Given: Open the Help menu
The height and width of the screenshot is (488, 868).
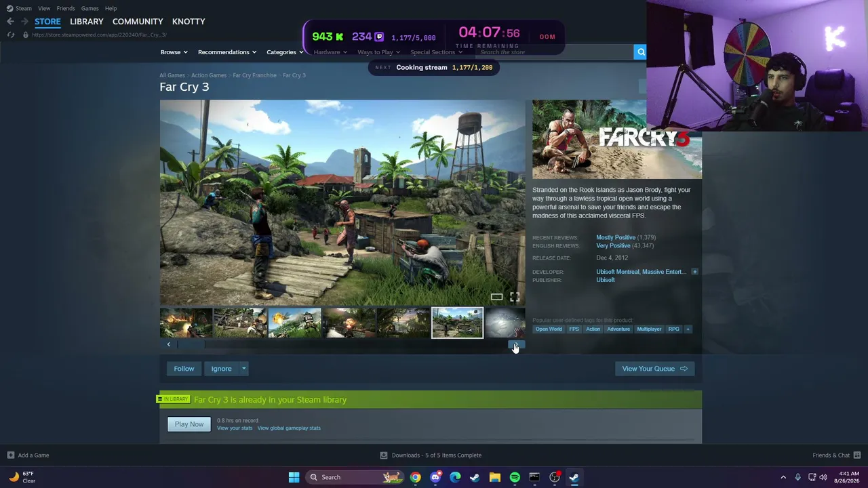Looking at the screenshot, I should (x=111, y=8).
